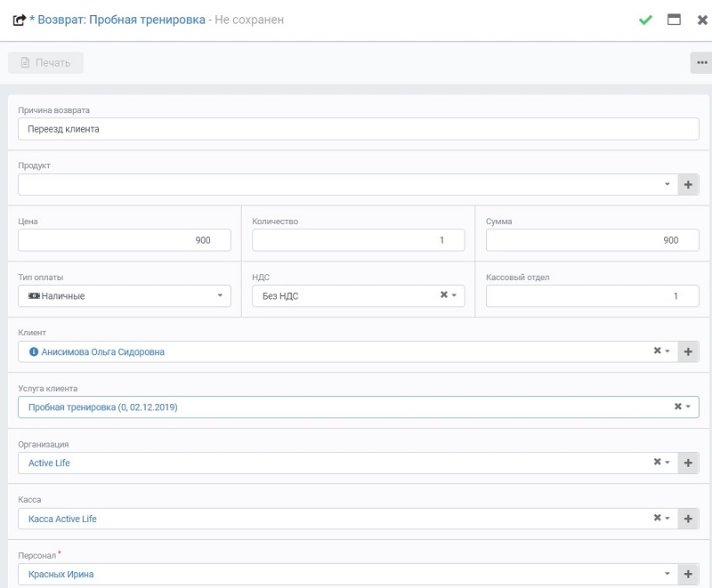The image size is (712, 588).
Task: Add a new client with the plus button
Action: pyautogui.click(x=688, y=351)
